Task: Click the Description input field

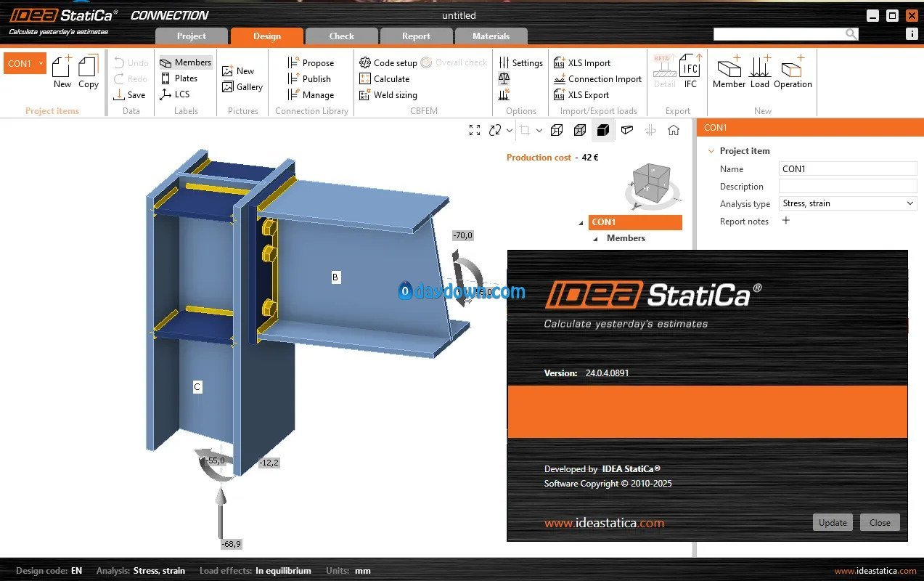Action: [848, 186]
